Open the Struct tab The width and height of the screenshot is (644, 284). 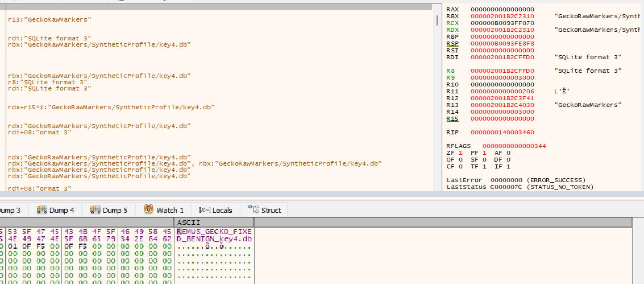click(x=265, y=210)
